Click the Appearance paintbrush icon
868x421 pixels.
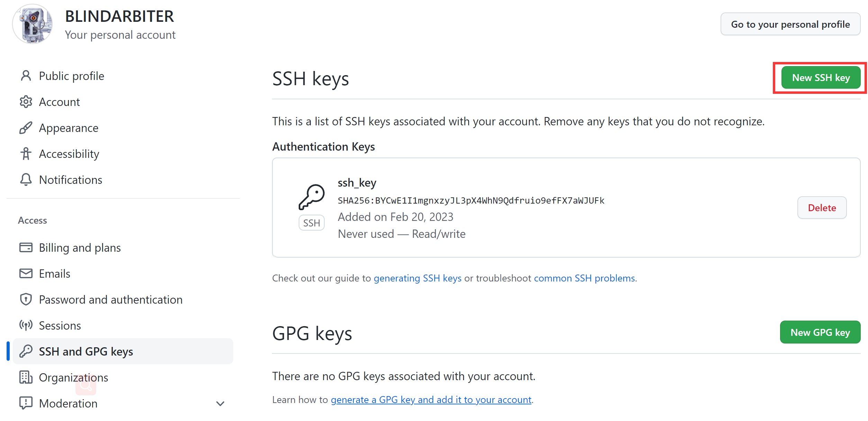26,128
